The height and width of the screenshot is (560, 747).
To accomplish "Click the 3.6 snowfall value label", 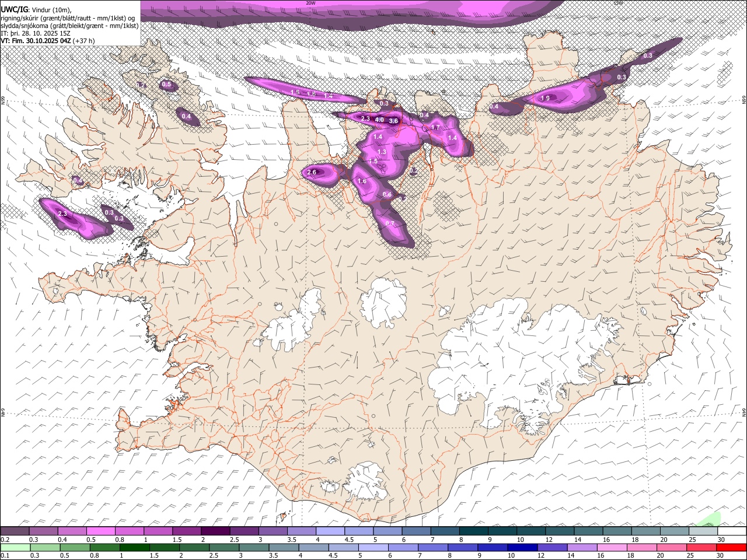I will pos(393,121).
